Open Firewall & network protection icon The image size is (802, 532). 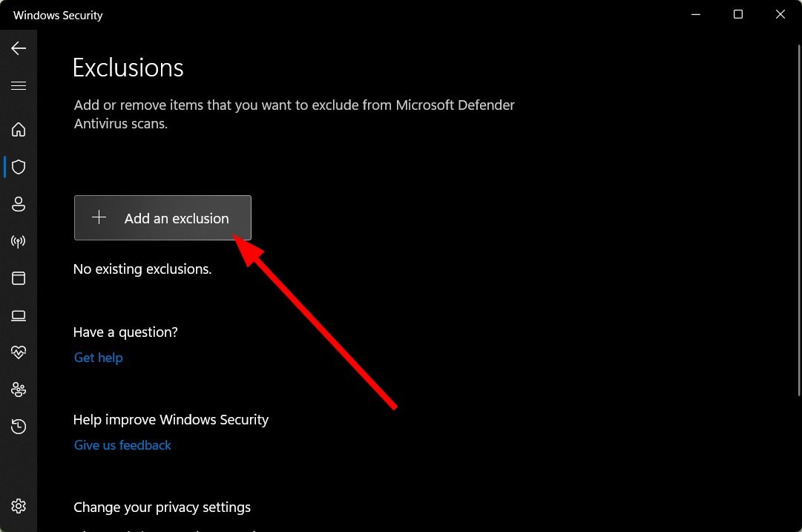(x=19, y=241)
